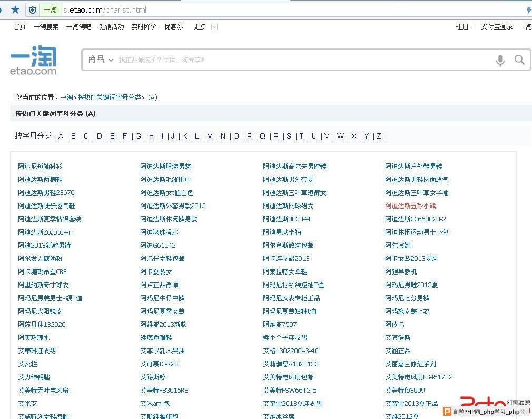The height and width of the screenshot is (419, 532).
Task: Open keyword 阿卢正品浮漂
Action: [x=159, y=285]
